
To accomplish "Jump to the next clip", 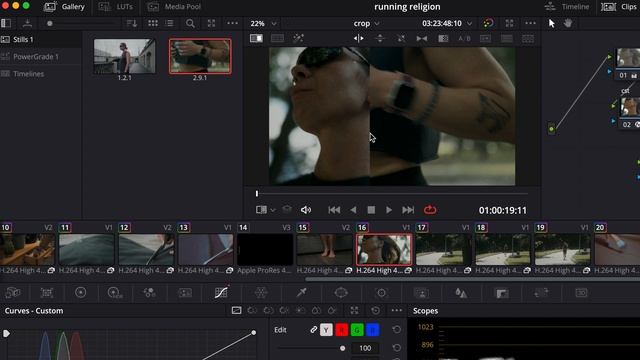I will [x=408, y=210].
